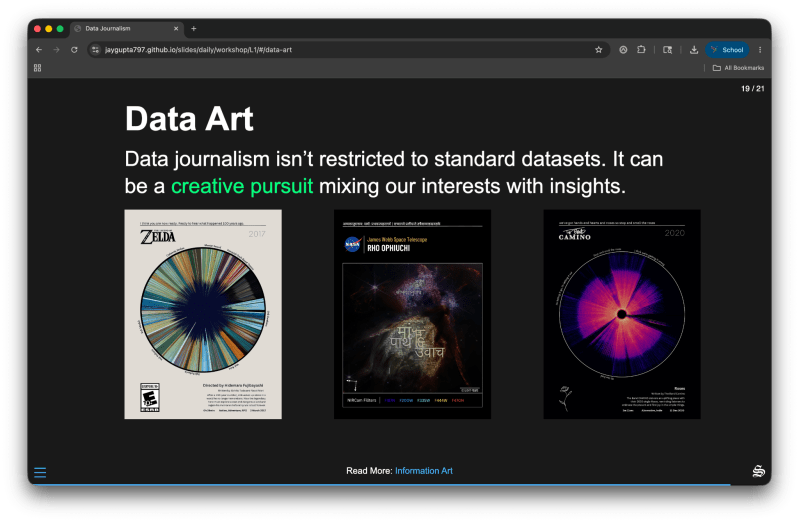Click the 19 / 21 slide number

[752, 88]
